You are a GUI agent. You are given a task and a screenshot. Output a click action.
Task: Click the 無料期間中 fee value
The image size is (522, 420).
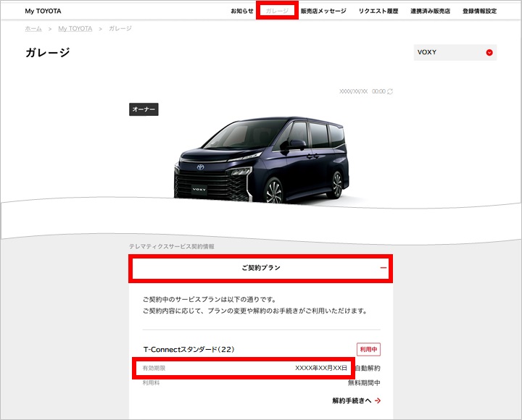click(364, 383)
